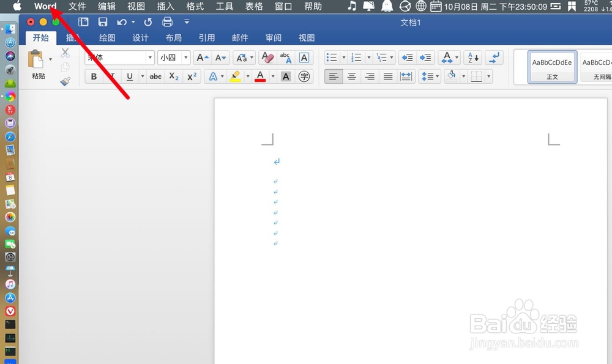Screen dimensions: 612x364
Task: Increase font size with the A up icon
Action: coord(203,58)
